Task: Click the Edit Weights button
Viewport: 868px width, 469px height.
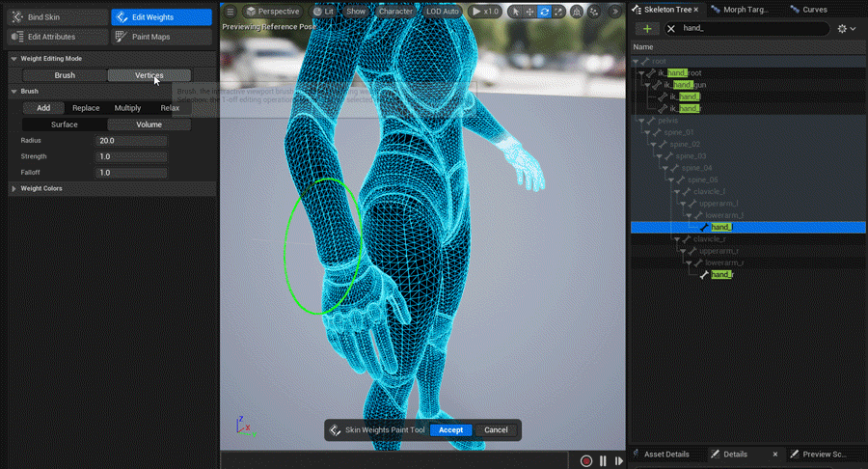Action: coord(161,17)
